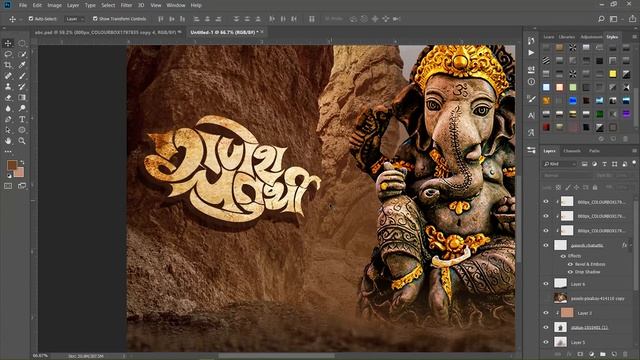This screenshot has width=640, height=360.
Task: Hide the Bevel & Emboss effect
Action: pyautogui.click(x=570, y=264)
